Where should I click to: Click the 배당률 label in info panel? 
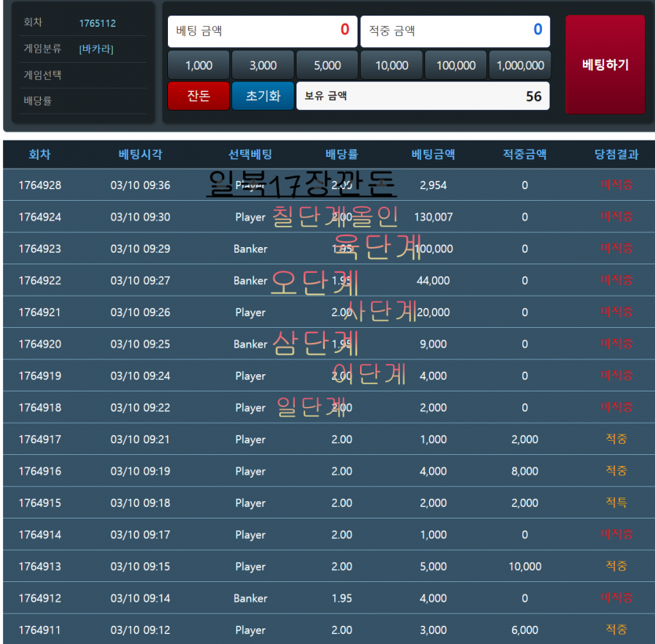coord(38,100)
